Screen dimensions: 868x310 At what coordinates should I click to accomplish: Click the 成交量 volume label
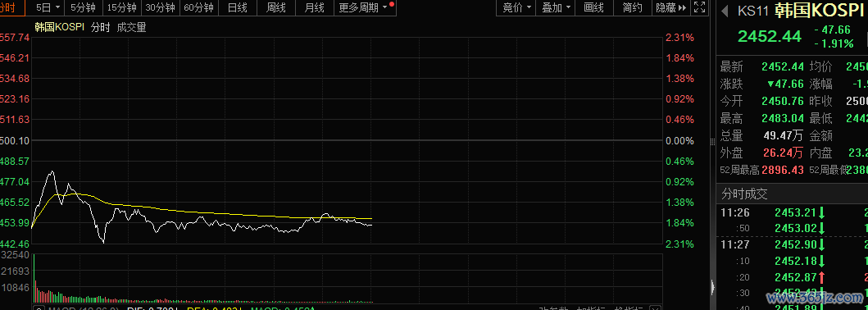[132, 28]
